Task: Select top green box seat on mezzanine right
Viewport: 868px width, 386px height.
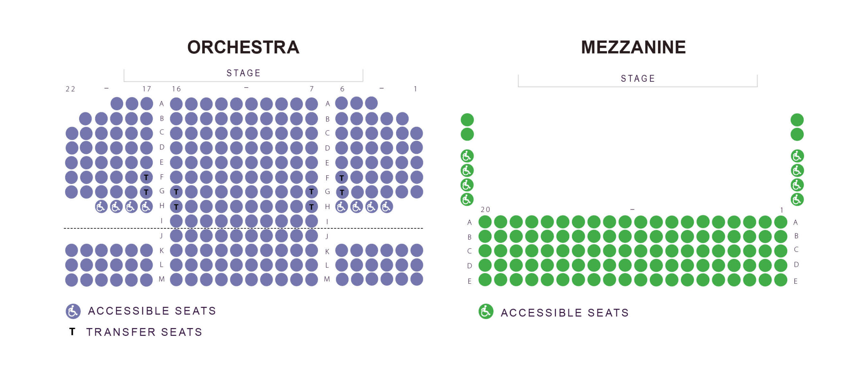Action: point(797,120)
